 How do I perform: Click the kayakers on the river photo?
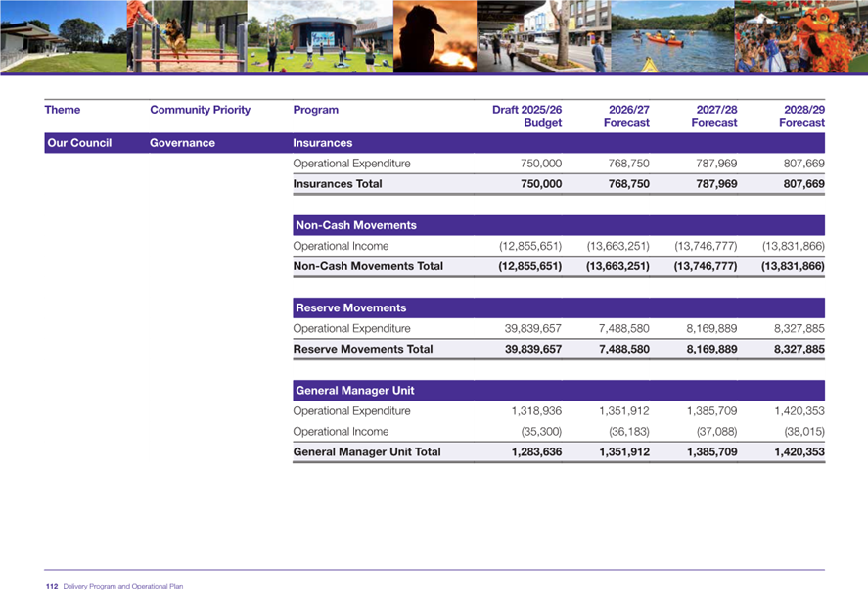tap(671, 36)
